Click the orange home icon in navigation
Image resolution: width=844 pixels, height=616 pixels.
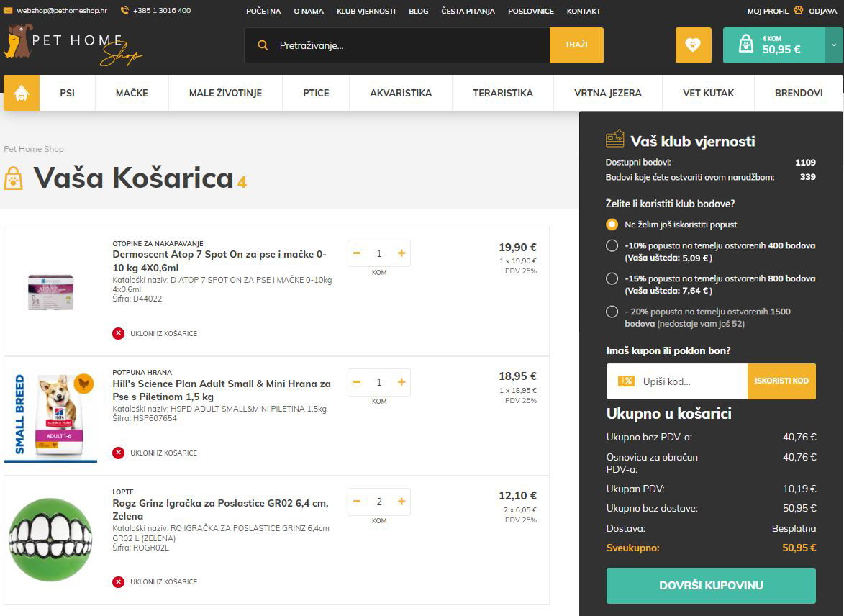pyautogui.click(x=22, y=93)
